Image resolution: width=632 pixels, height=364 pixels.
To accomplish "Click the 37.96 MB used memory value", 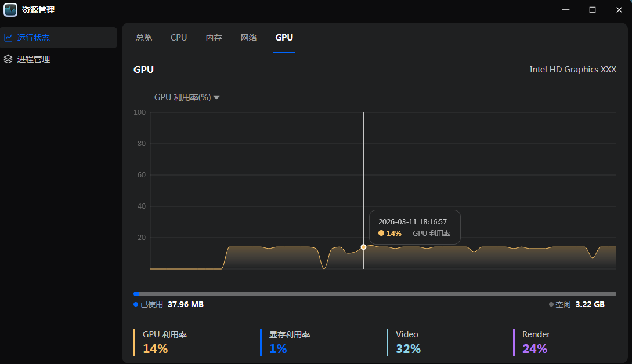I will 185,304.
